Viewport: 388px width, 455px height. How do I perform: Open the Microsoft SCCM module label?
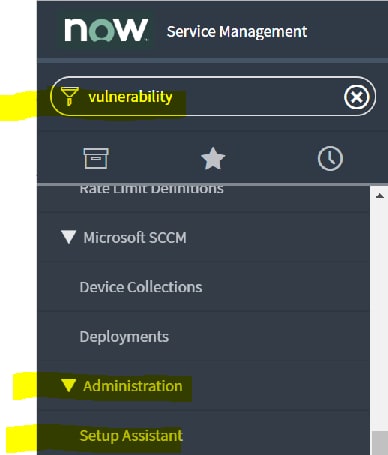(x=135, y=238)
